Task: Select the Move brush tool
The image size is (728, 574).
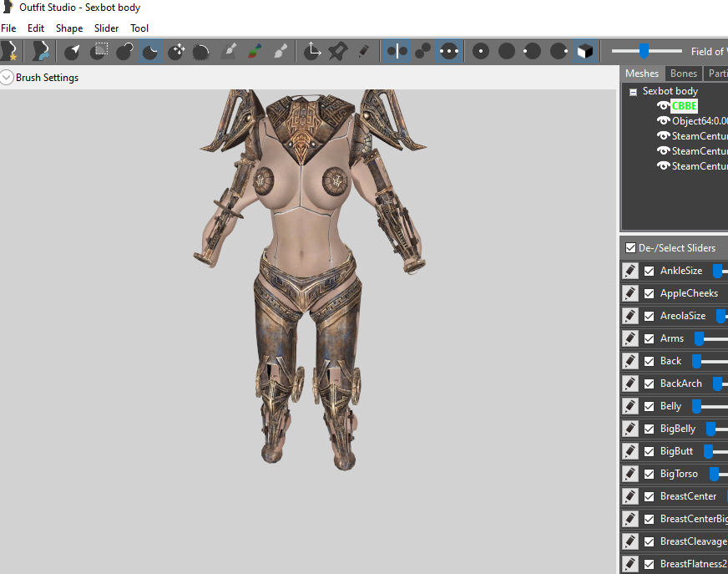Action: (176, 51)
